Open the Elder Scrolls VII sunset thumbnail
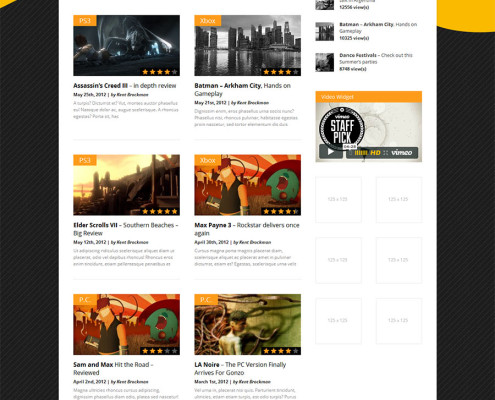Viewport: 495px width, 400px height. tap(126, 185)
